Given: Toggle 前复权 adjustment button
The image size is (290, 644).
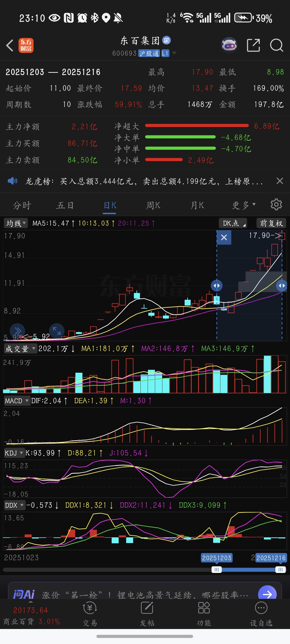Looking at the screenshot, I should coord(271,223).
